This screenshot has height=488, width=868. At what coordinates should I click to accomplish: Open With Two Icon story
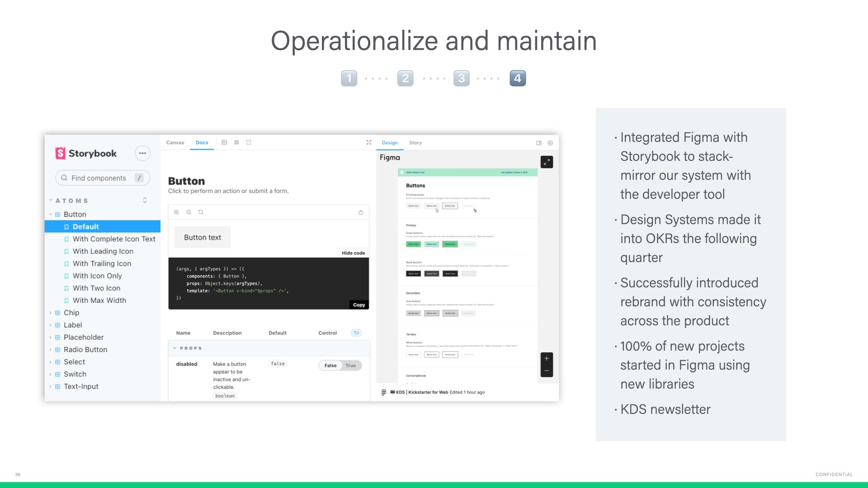(x=96, y=288)
